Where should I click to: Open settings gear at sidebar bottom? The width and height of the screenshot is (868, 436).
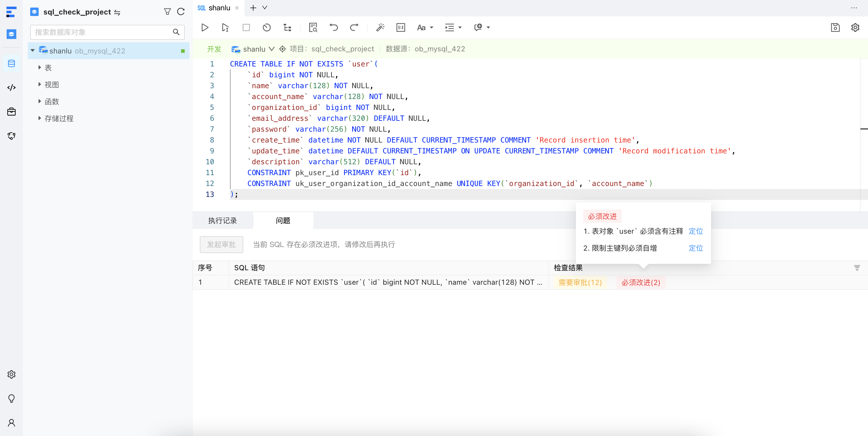11,374
